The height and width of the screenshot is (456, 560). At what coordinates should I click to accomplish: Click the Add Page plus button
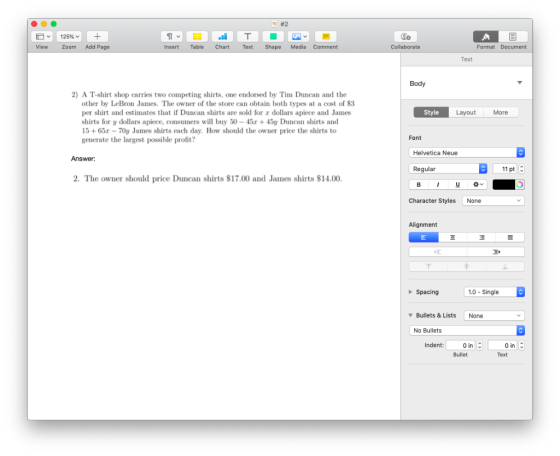97,36
